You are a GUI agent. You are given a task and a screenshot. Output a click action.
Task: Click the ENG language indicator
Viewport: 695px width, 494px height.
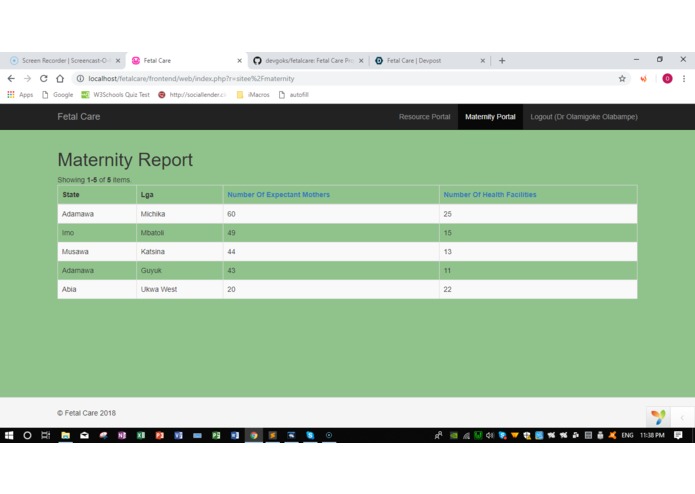point(627,435)
